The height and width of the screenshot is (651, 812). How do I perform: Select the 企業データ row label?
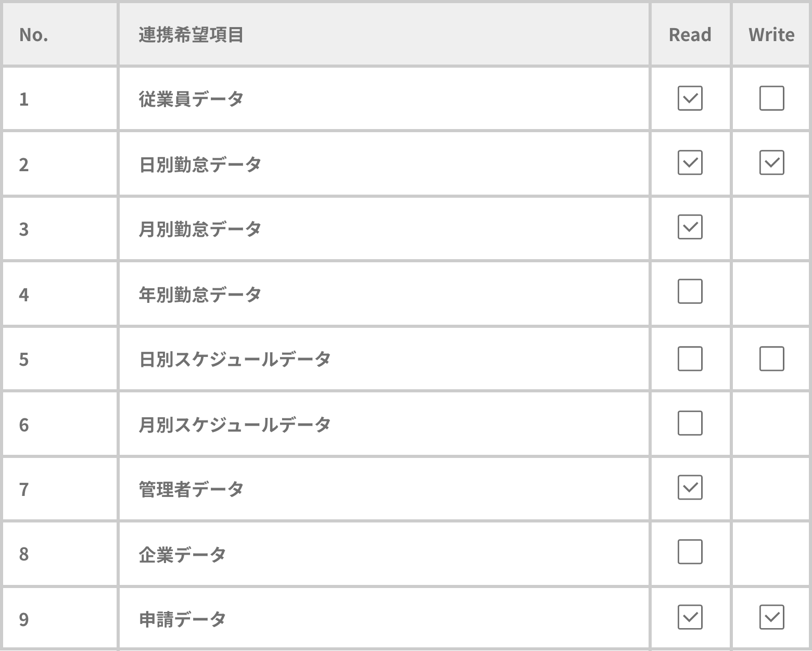pyautogui.click(x=182, y=554)
